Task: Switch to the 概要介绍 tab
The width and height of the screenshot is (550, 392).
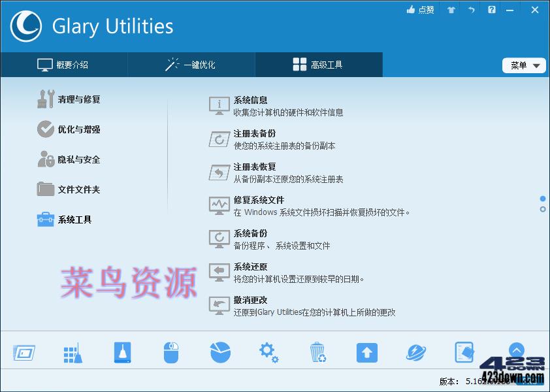Action: coord(63,65)
